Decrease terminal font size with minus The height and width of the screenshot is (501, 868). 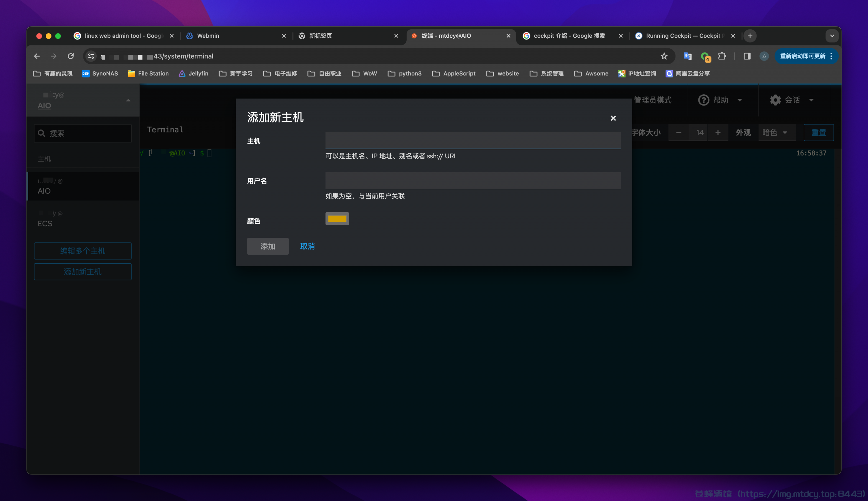(x=678, y=132)
